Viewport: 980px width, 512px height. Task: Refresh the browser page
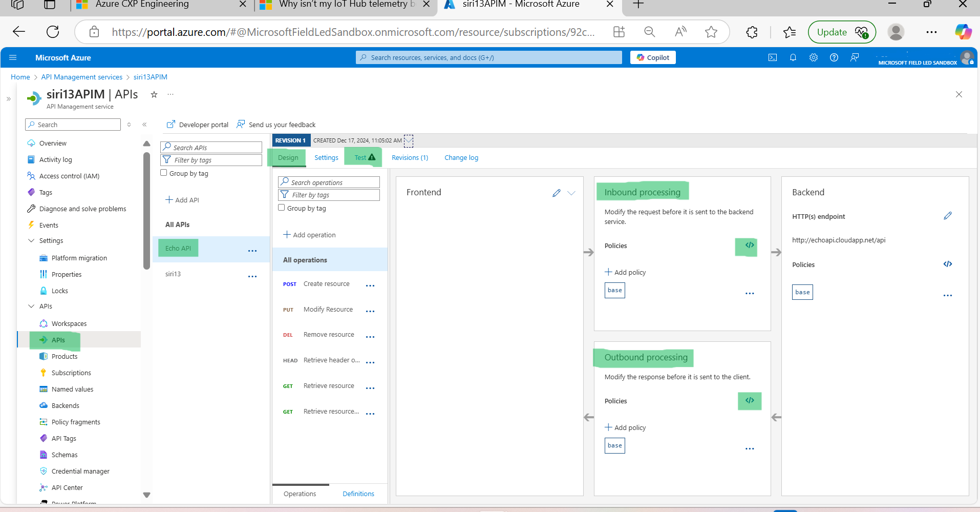click(x=53, y=32)
